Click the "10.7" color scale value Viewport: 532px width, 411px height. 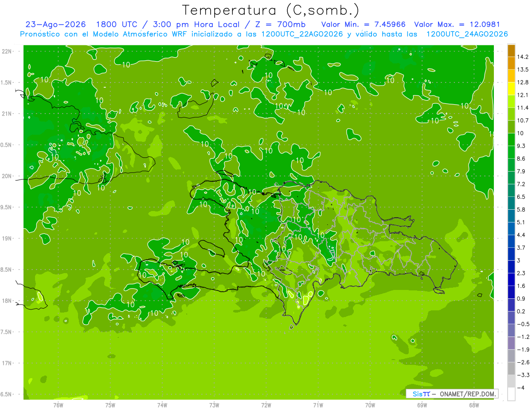(x=523, y=121)
